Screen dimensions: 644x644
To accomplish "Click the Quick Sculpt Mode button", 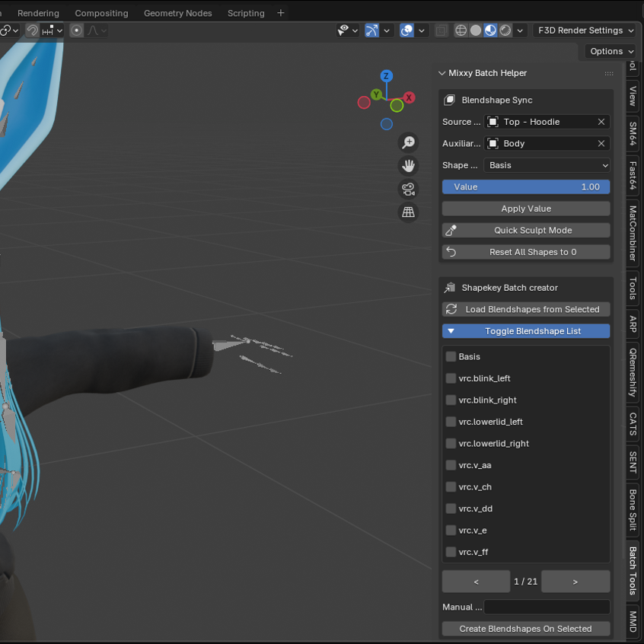I will 526,231.
